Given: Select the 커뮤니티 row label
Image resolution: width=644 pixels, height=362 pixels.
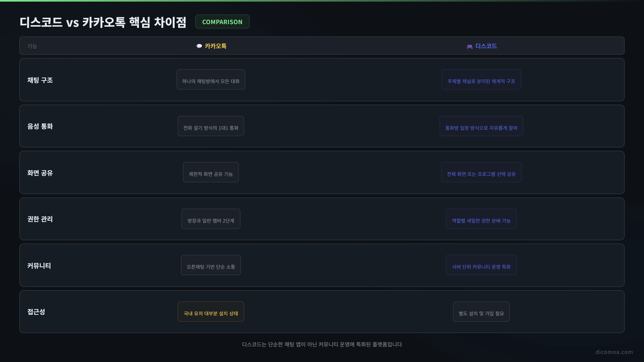Looking at the screenshot, I should click(39, 266).
